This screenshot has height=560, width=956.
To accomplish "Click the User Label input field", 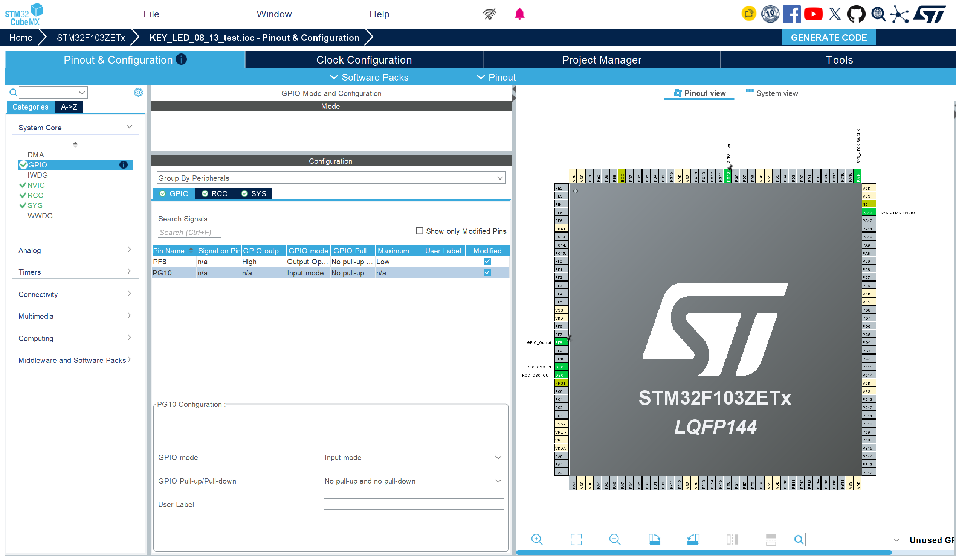I will pos(414,504).
